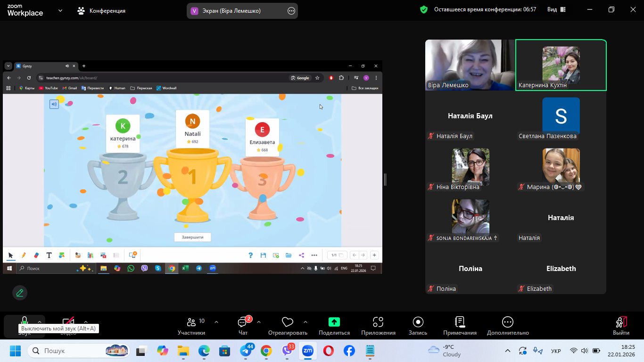
Task: Toggle the video camera on
Action: (68, 322)
